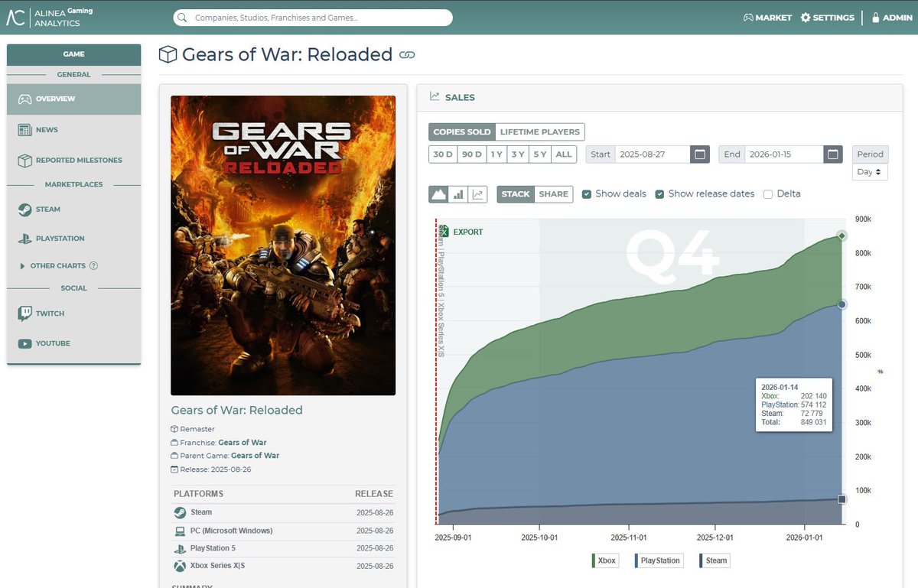This screenshot has width=918, height=588.
Task: Open the Parent Game Gears of War link
Action: [255, 456]
